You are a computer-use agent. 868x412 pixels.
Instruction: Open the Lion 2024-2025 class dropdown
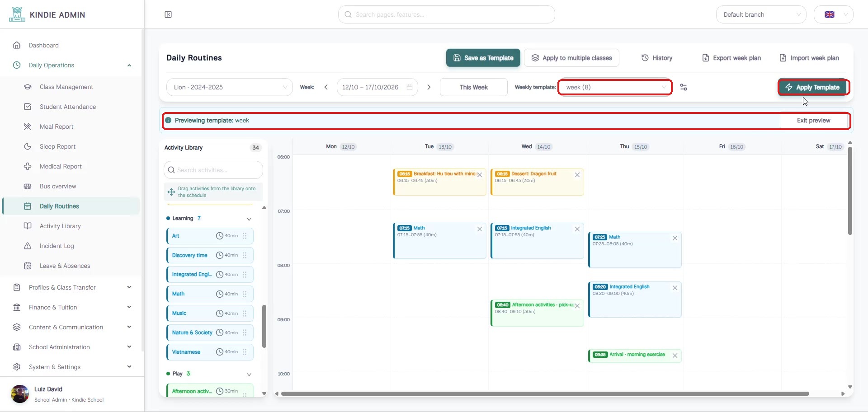tap(230, 87)
